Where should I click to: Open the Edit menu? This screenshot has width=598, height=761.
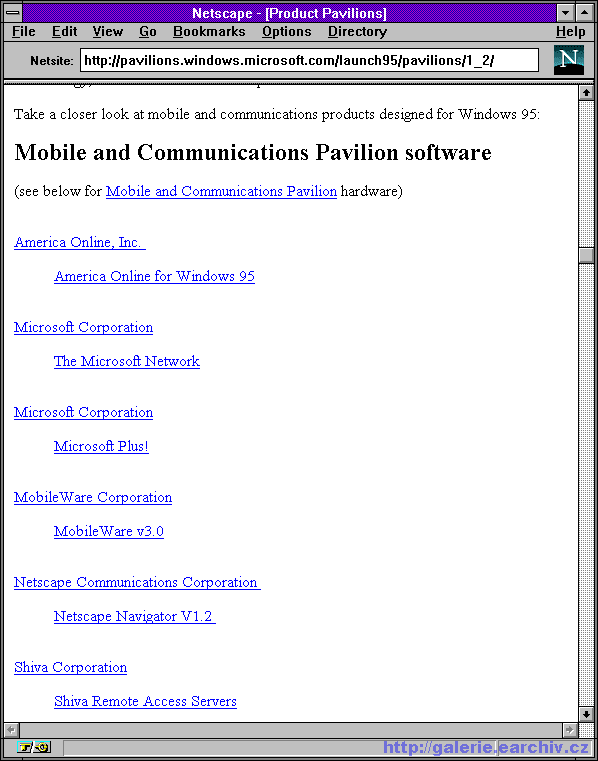click(65, 32)
